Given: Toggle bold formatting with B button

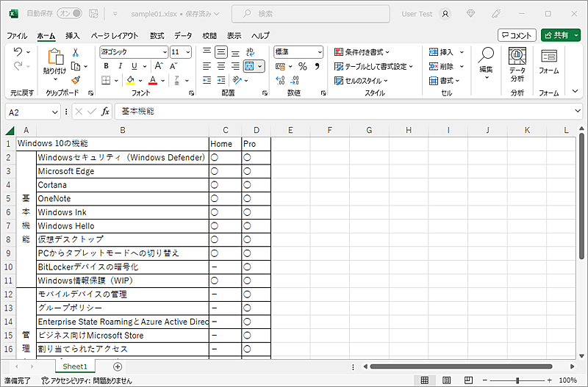Looking at the screenshot, I should coord(106,66).
